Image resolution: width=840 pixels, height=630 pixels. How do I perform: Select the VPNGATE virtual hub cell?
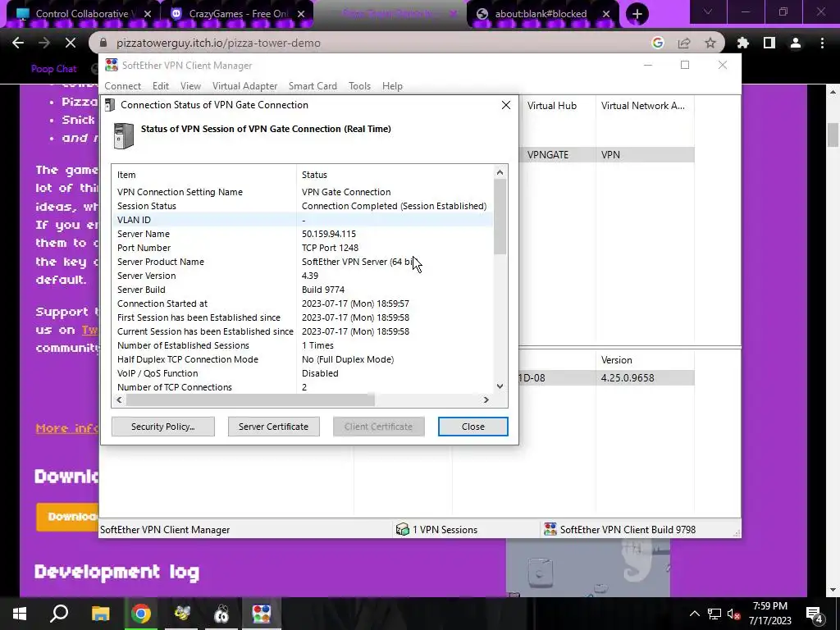[557, 155]
